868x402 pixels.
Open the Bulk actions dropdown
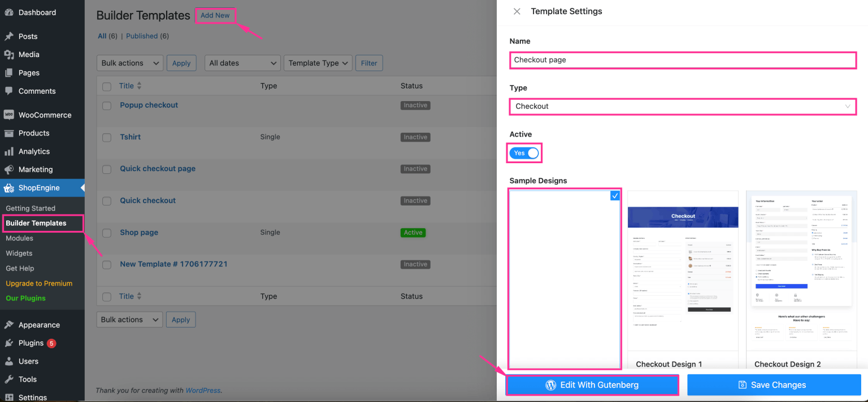click(x=129, y=63)
